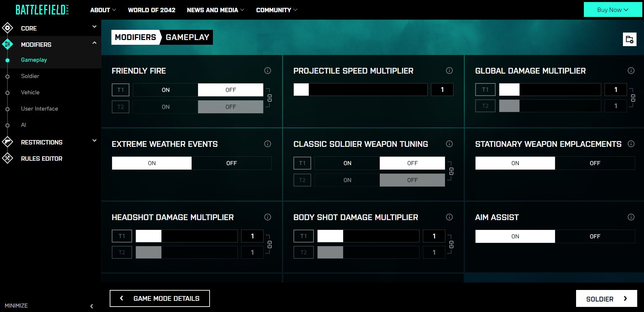Select T1 label in Global Damage Multiplier
This screenshot has height=312, width=644.
pyautogui.click(x=485, y=90)
